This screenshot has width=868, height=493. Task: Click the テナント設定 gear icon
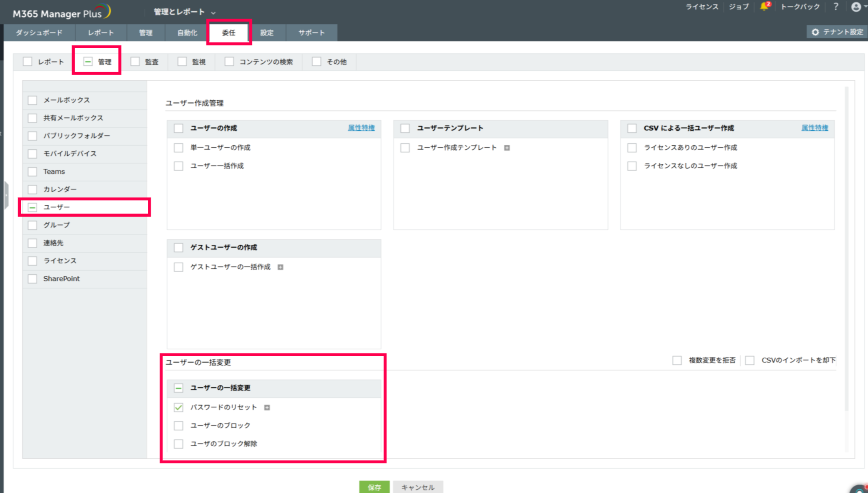click(815, 32)
